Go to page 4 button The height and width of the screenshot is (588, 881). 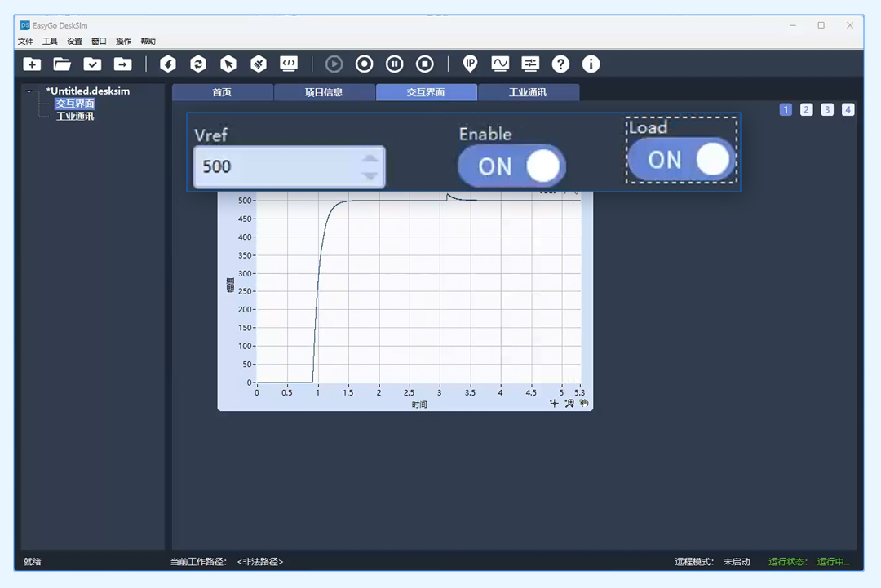(x=848, y=109)
